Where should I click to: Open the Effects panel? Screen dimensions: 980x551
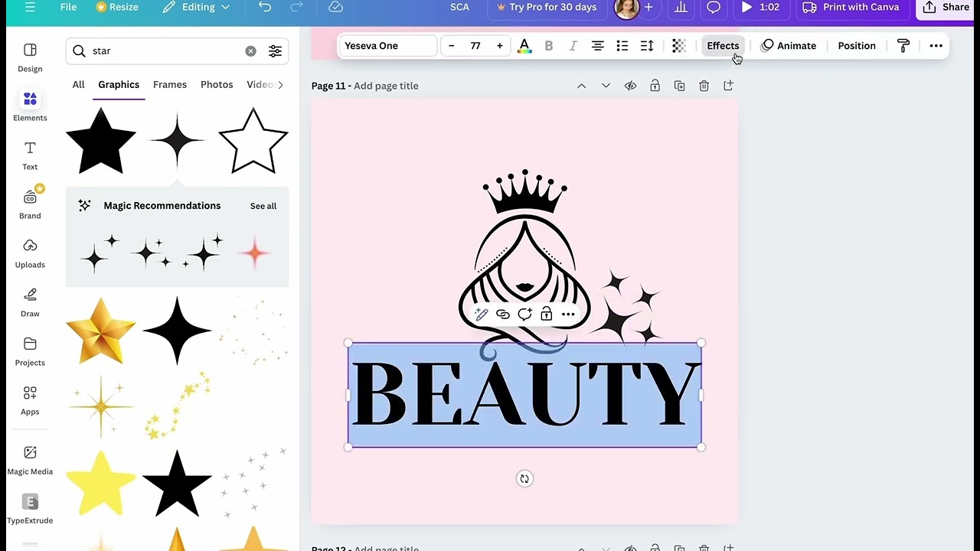[x=723, y=46]
